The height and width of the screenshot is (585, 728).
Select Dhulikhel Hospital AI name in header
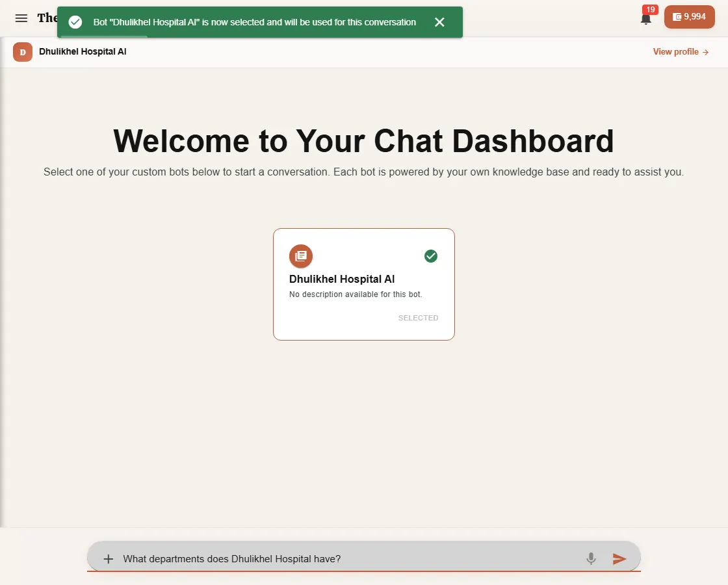pos(83,51)
